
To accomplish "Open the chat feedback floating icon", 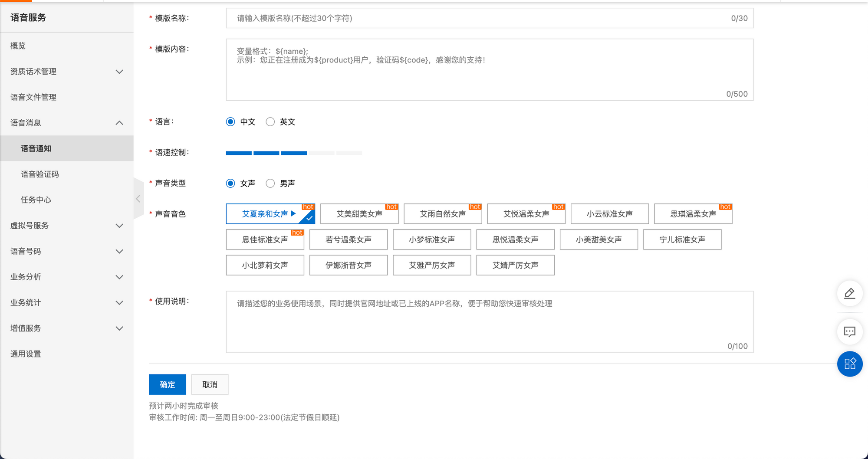I will [x=849, y=332].
